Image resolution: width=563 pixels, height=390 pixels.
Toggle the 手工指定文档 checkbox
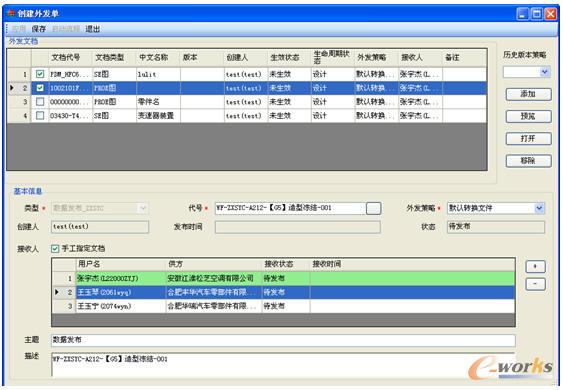pos(55,249)
